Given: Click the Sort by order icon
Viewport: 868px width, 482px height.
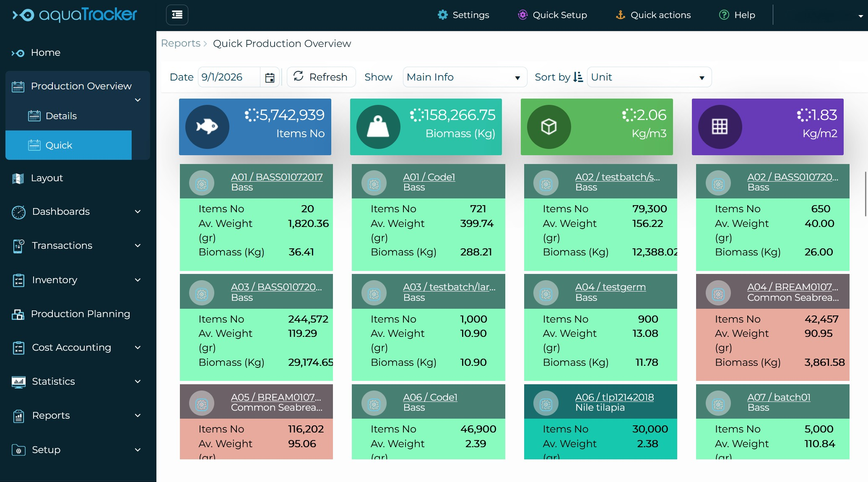Looking at the screenshot, I should [578, 77].
